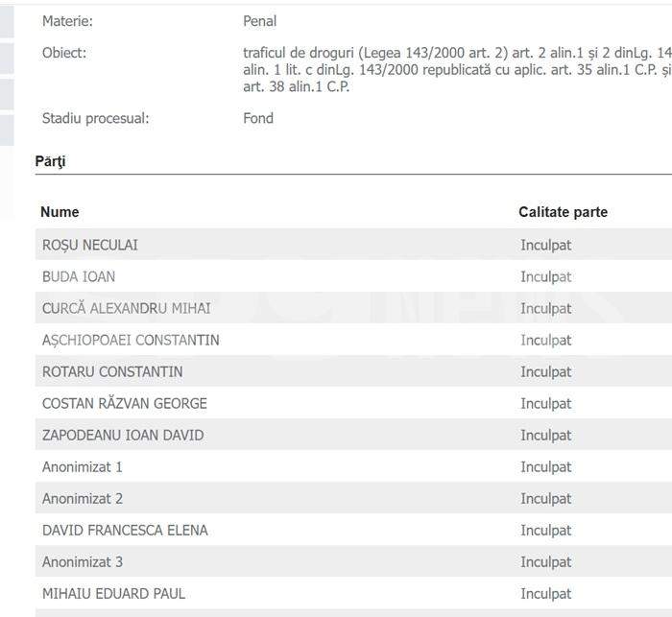Image resolution: width=672 pixels, height=617 pixels.
Task: Click on CURCĂ ALEXANDRU MIHAI entry
Action: [126, 308]
